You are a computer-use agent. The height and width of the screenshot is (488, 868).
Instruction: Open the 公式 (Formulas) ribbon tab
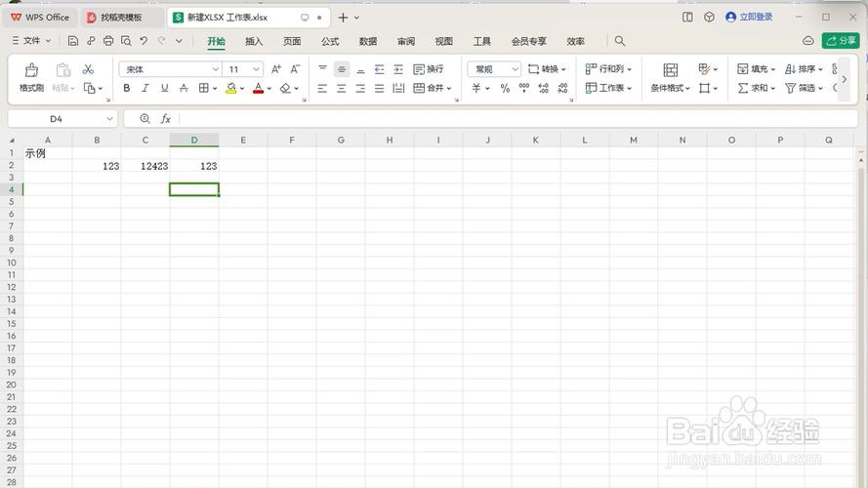(x=330, y=41)
